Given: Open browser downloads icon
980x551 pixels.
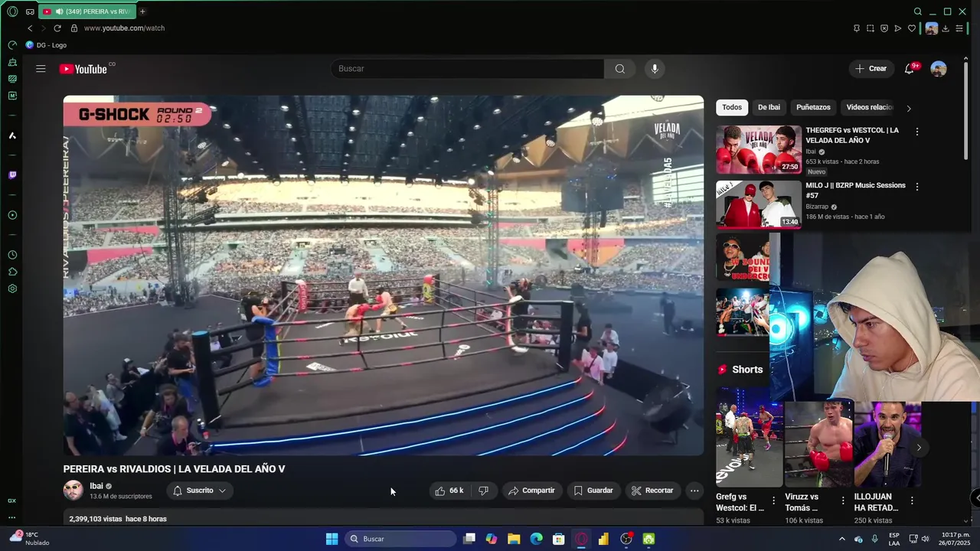Looking at the screenshot, I should (946, 28).
